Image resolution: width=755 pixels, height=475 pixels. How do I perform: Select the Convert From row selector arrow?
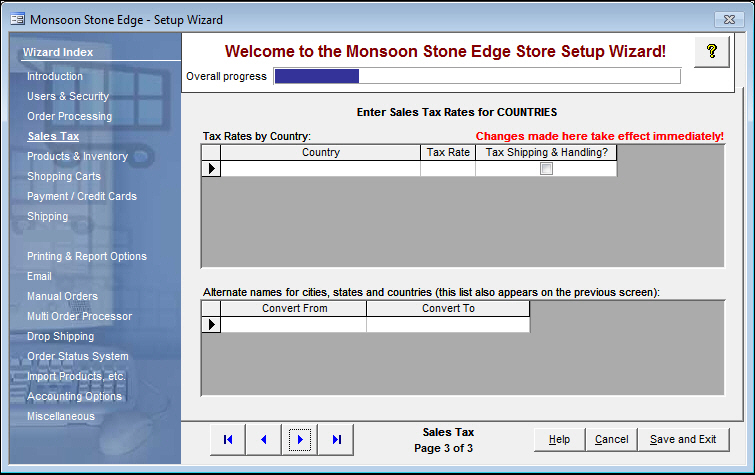tap(211, 325)
